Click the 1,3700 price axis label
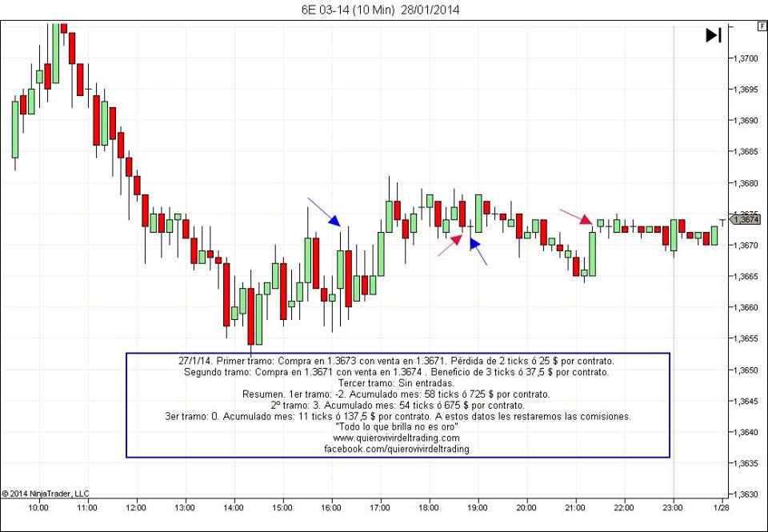Viewport: 768px width, 532px height. (745, 58)
